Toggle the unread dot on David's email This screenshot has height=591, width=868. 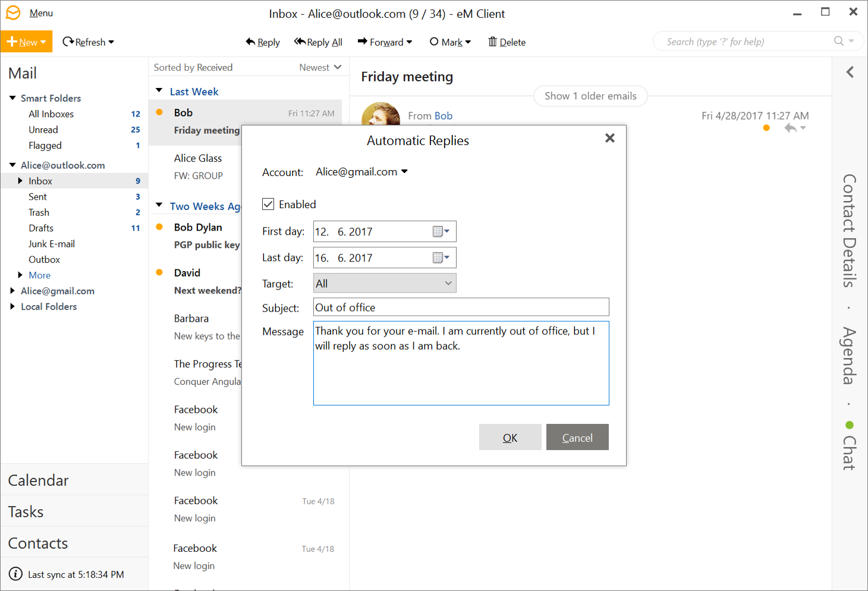click(159, 272)
